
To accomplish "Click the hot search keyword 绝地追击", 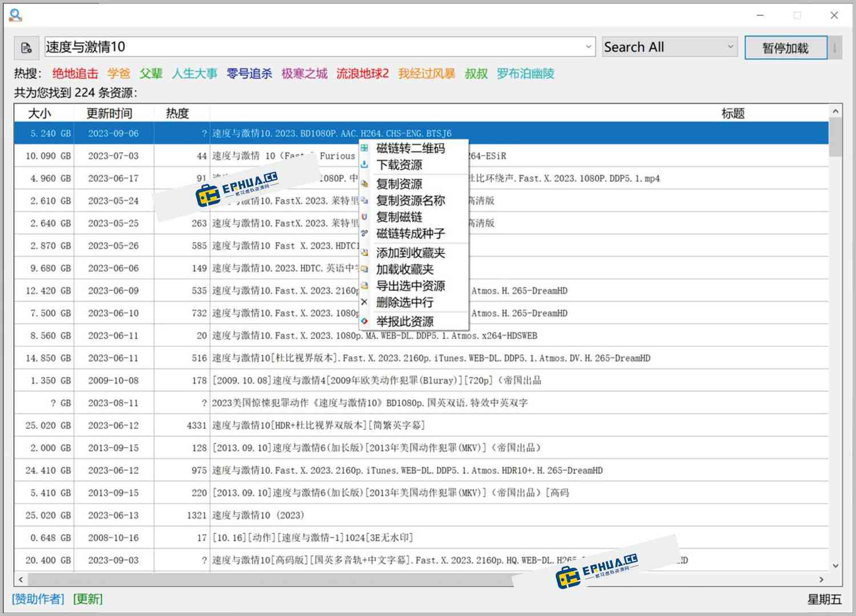I will (x=75, y=74).
